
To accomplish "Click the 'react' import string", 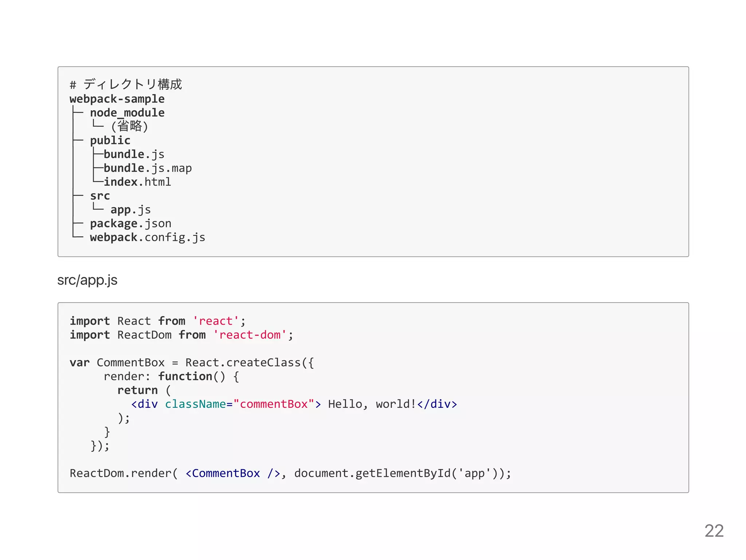I will click(215, 321).
